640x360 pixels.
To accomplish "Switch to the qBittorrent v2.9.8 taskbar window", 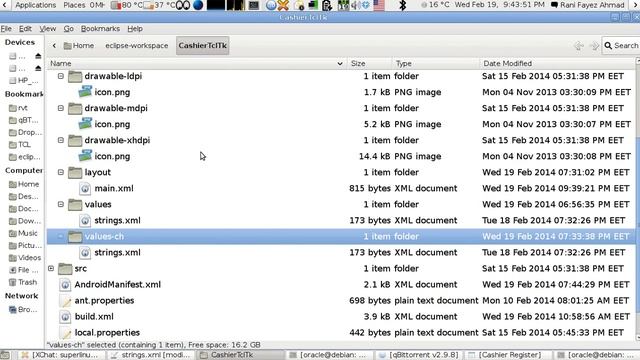I will 419,355.
